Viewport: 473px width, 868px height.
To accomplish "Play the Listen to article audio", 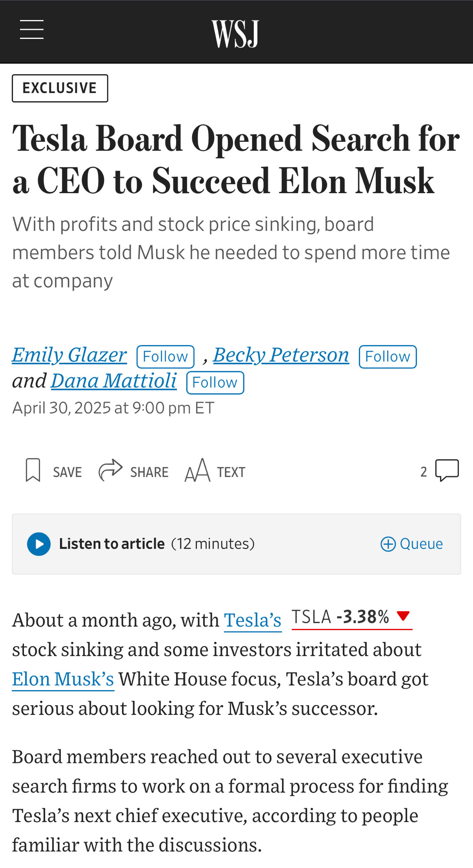I will [x=39, y=544].
